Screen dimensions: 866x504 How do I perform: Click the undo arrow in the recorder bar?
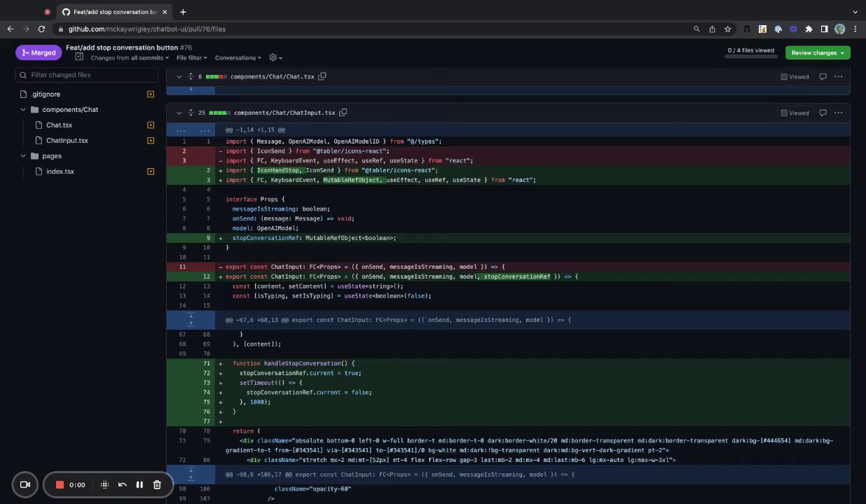tap(122, 484)
